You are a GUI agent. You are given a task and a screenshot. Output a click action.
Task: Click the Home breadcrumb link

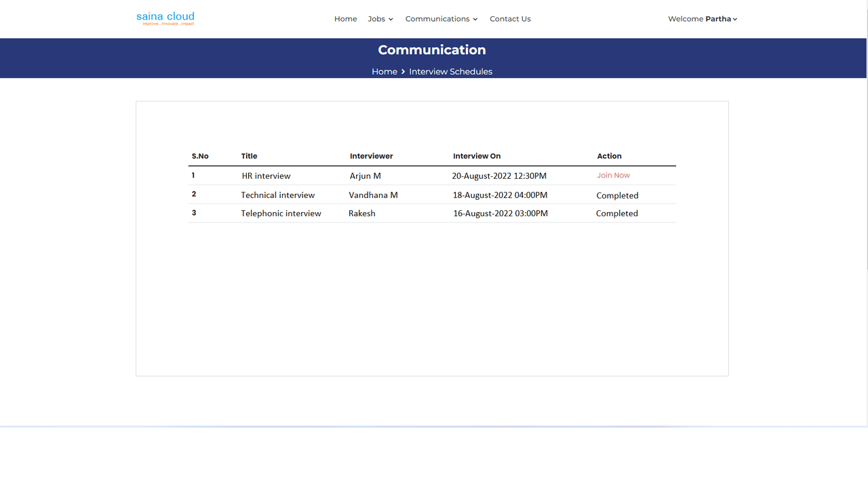point(384,72)
